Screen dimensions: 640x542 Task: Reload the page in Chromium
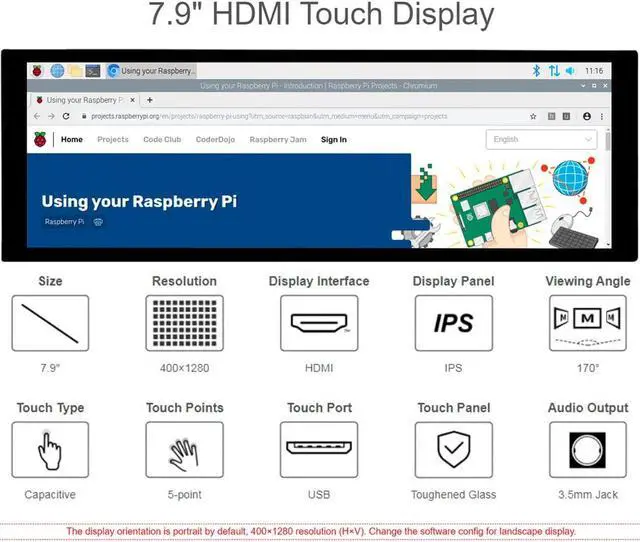(66, 116)
